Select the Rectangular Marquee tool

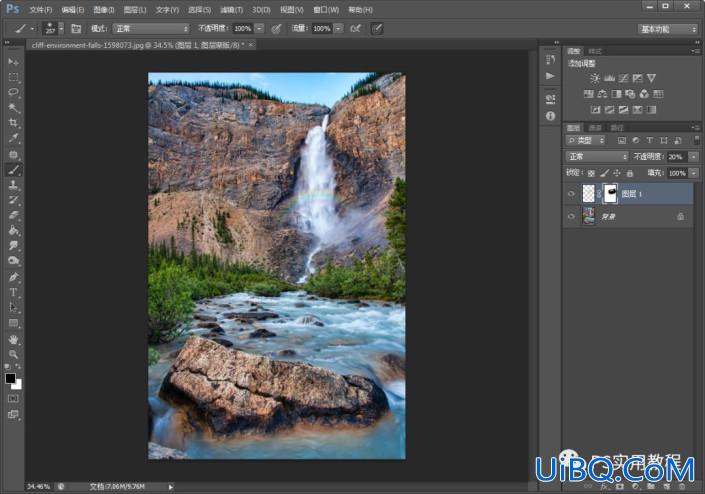[13, 77]
